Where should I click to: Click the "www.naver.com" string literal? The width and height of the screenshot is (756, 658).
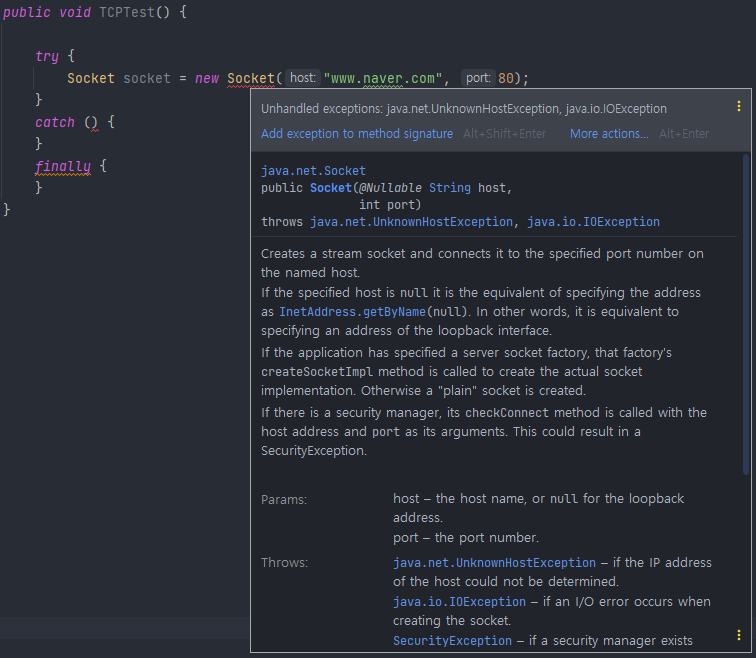pos(383,78)
